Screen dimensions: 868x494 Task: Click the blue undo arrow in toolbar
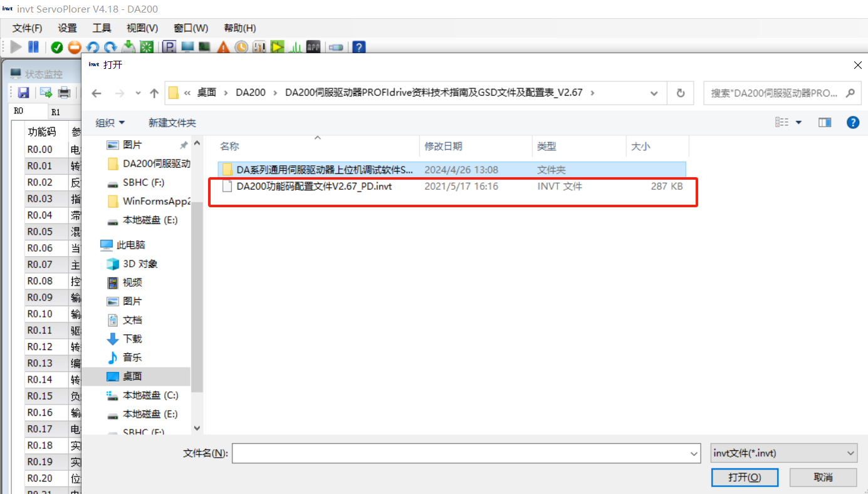[93, 47]
